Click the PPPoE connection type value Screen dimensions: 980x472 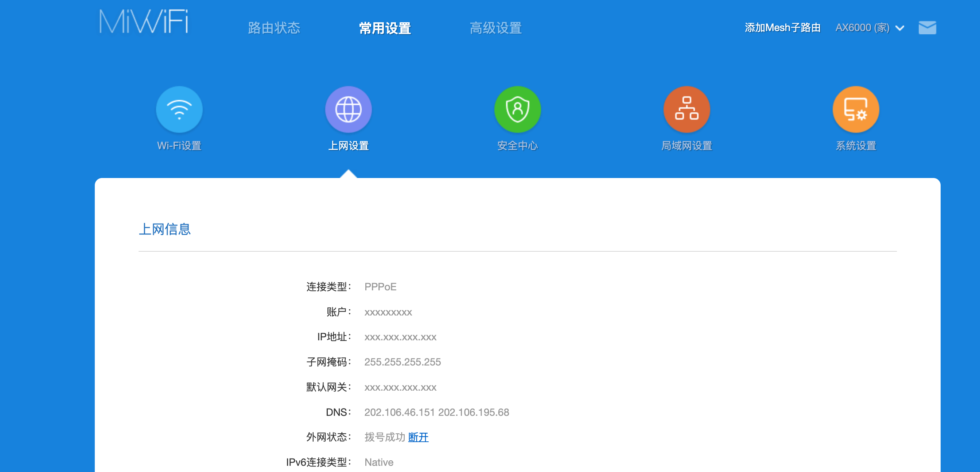pos(380,287)
